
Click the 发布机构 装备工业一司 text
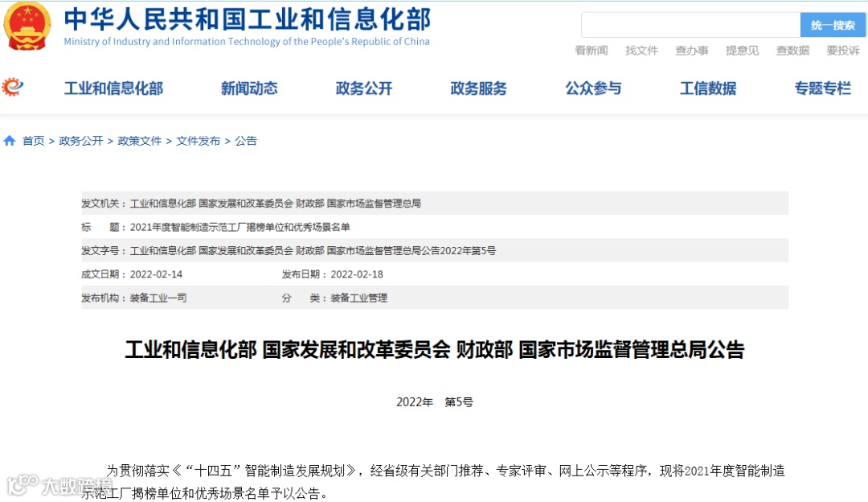134,298
